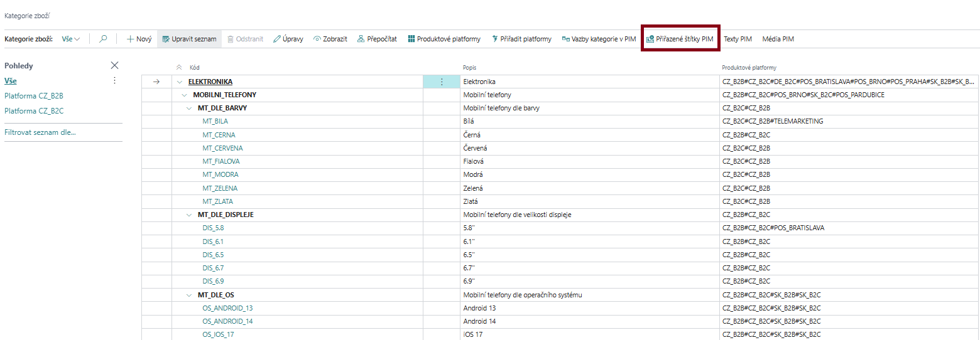Click Filtrovat seznam dle... link
This screenshot has height=340, width=980.
point(40,132)
